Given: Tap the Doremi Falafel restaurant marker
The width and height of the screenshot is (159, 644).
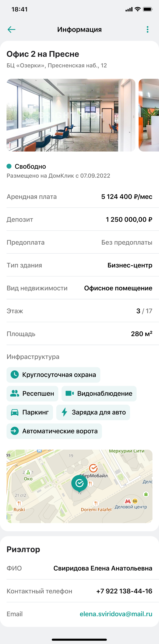Looking at the screenshot, I should (x=96, y=503).
